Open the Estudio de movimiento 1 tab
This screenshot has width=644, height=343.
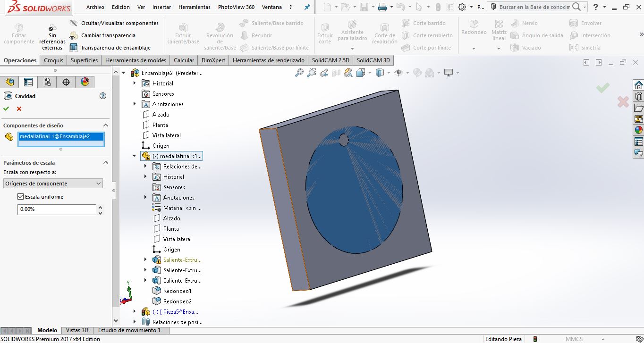pyautogui.click(x=129, y=330)
